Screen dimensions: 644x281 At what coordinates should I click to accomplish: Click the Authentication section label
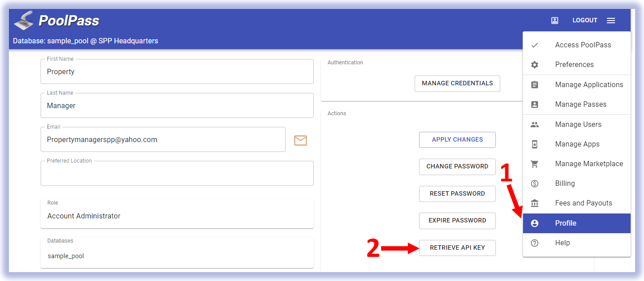tap(345, 63)
